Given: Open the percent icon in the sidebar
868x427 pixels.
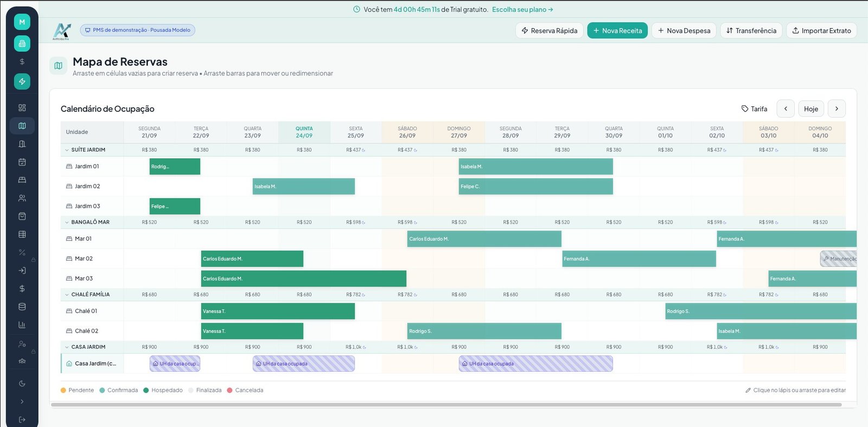Looking at the screenshot, I should point(22,252).
